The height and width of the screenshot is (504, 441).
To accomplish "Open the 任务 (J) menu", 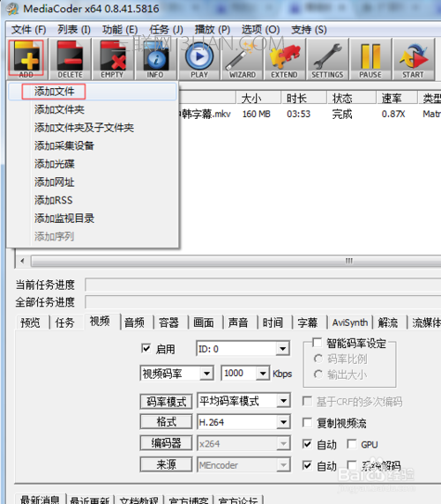I will (167, 30).
